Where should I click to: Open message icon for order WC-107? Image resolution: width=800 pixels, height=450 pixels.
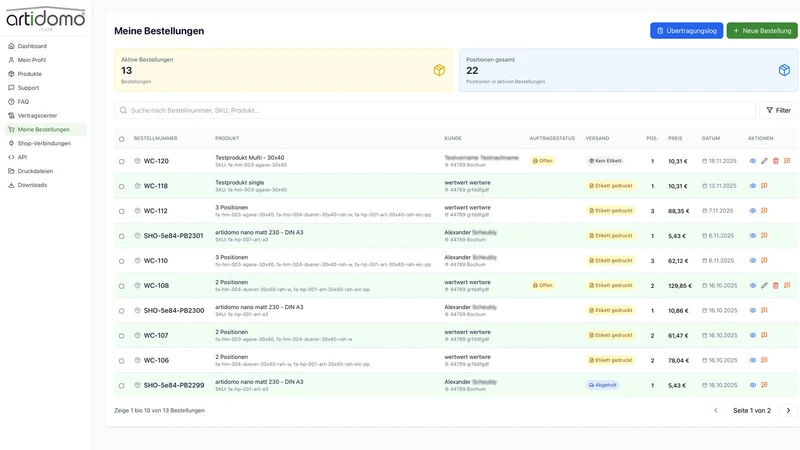764,335
